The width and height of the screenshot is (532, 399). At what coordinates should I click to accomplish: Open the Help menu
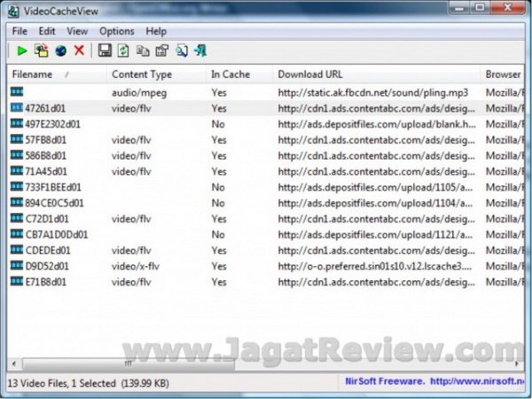[x=156, y=31]
